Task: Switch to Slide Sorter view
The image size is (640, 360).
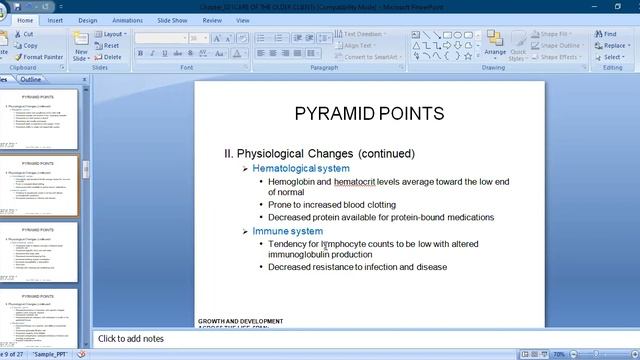Action: click(x=534, y=354)
